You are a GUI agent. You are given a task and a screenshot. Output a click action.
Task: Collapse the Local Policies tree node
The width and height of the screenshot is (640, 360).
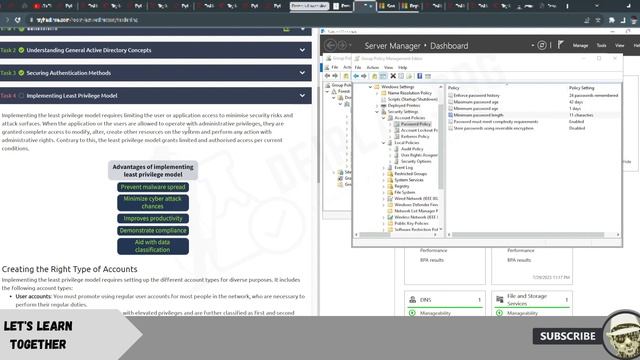pyautogui.click(x=383, y=143)
